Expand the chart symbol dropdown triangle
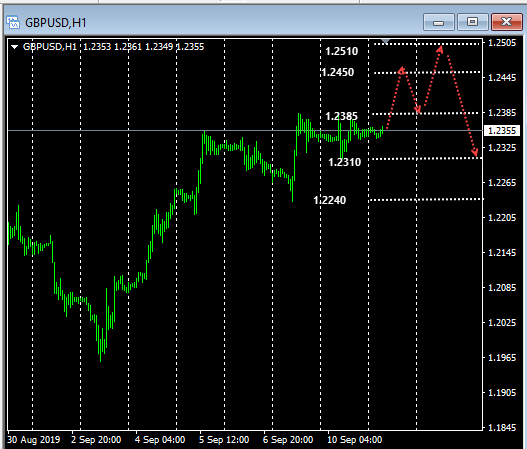 (x=14, y=47)
